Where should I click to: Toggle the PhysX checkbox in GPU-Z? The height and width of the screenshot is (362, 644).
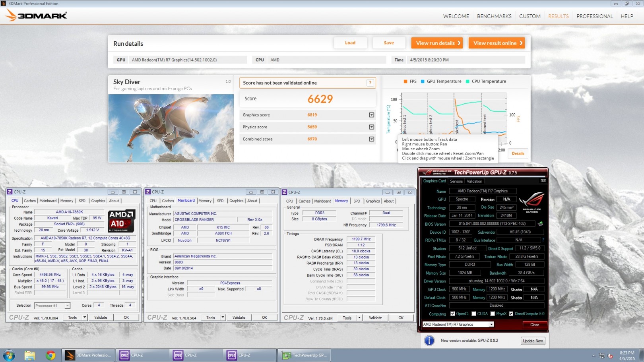[493, 314]
